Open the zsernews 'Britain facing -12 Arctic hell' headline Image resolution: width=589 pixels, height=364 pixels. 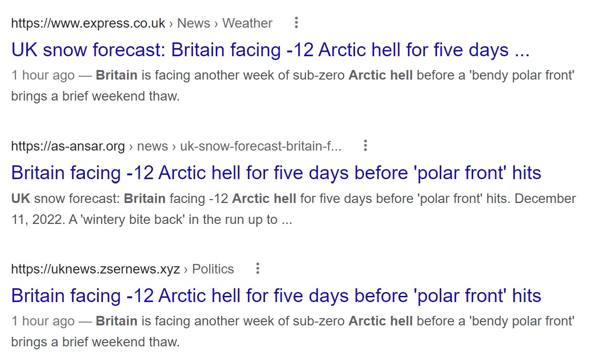pos(276,295)
